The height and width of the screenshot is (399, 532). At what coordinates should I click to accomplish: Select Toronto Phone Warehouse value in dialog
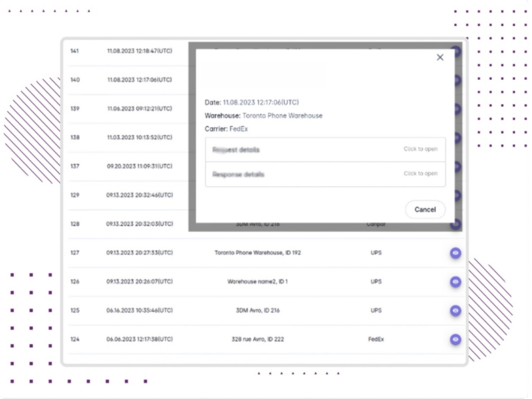282,115
